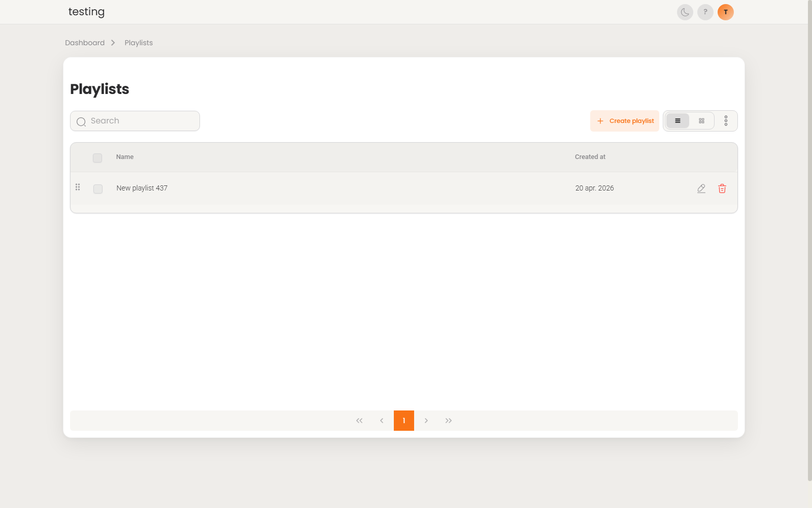Switch to list view

(678, 121)
